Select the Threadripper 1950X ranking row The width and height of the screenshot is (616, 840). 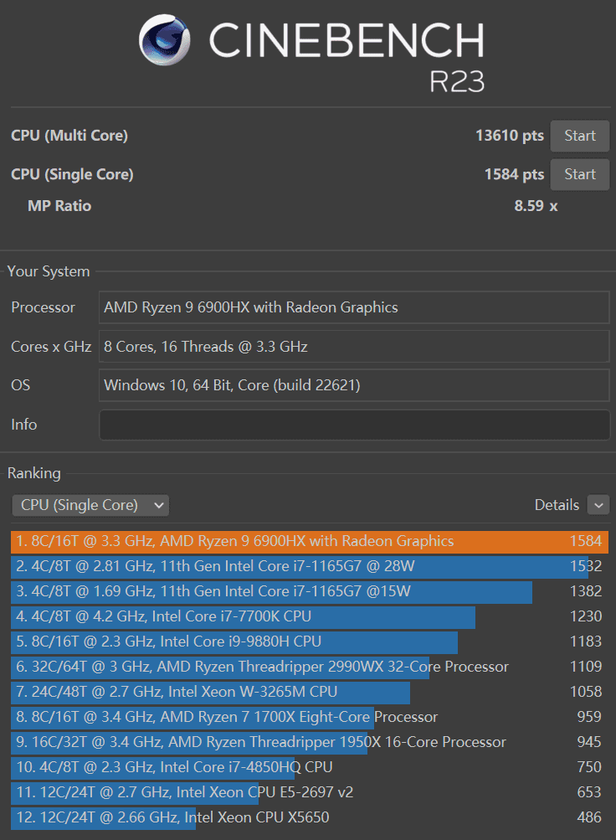pyautogui.click(x=308, y=742)
